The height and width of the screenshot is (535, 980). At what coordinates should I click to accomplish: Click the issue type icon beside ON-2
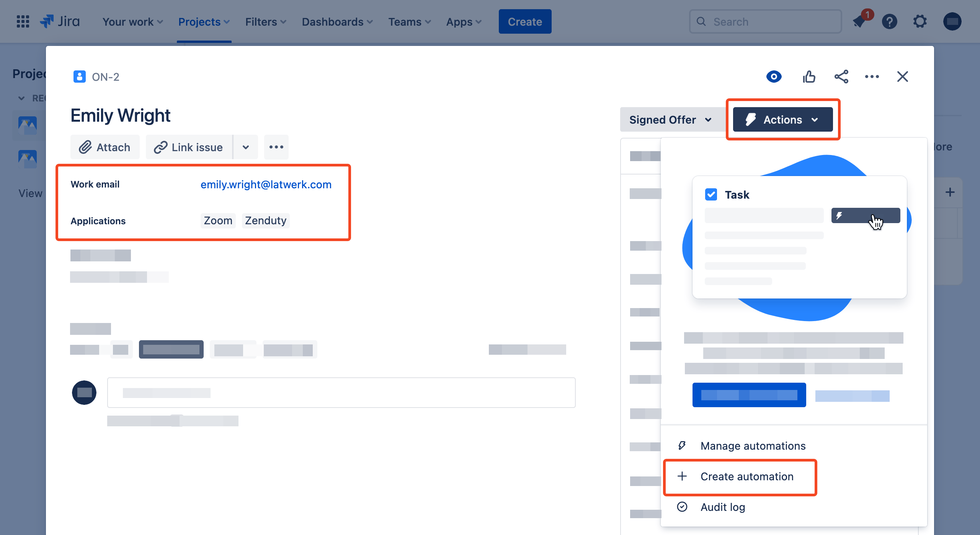click(x=79, y=77)
